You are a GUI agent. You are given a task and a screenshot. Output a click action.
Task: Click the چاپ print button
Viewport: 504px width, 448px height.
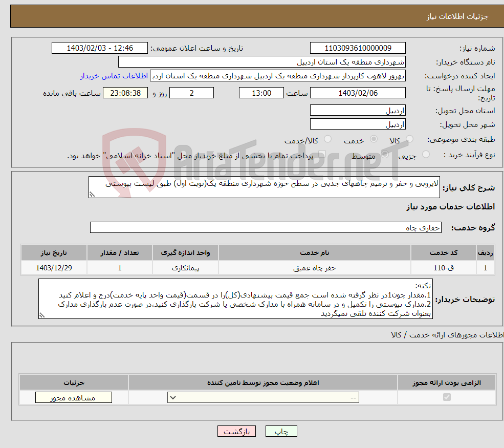pos(281,431)
